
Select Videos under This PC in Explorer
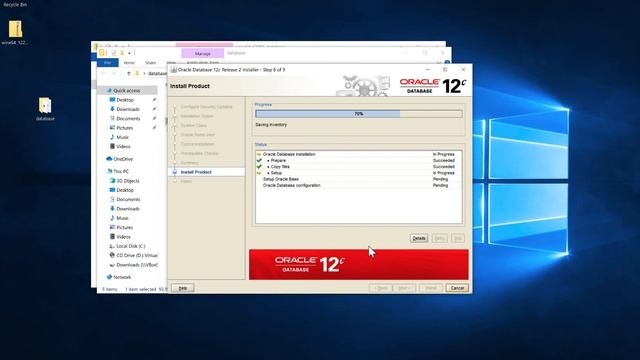point(123,237)
